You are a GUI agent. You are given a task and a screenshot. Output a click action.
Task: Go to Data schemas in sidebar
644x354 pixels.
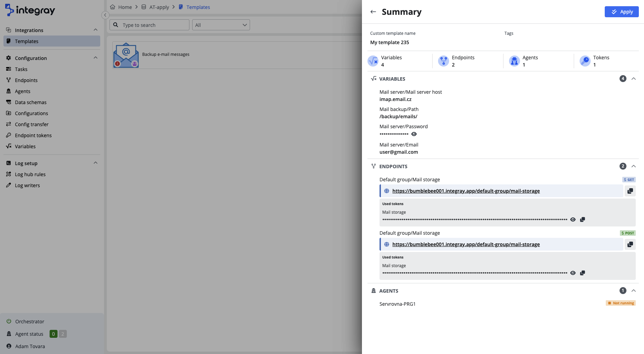(31, 102)
